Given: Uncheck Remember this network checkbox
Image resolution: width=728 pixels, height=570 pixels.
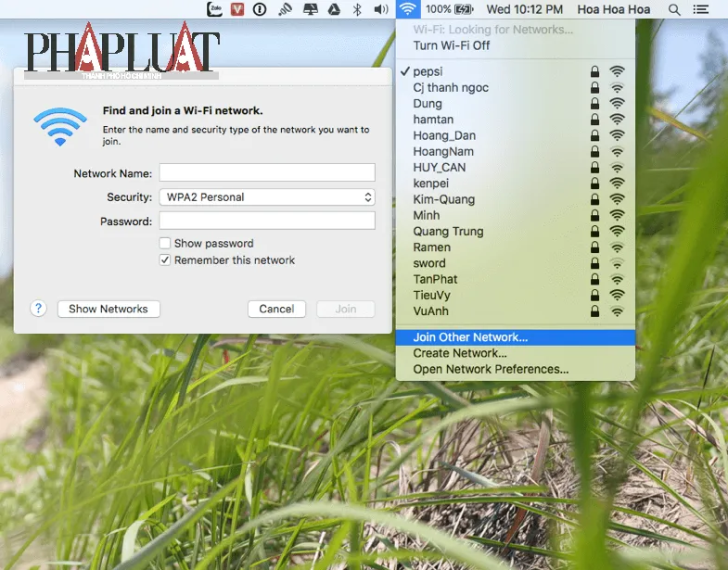Looking at the screenshot, I should pos(165,260).
